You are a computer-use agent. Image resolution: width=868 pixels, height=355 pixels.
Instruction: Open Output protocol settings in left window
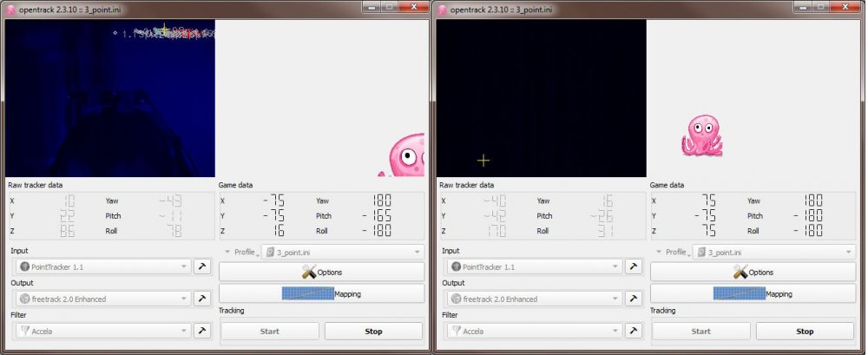pyautogui.click(x=202, y=299)
